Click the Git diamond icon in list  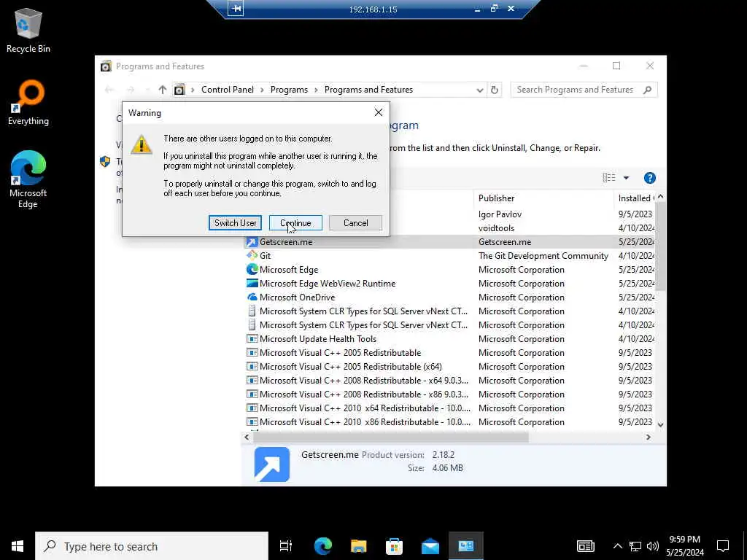[252, 256]
